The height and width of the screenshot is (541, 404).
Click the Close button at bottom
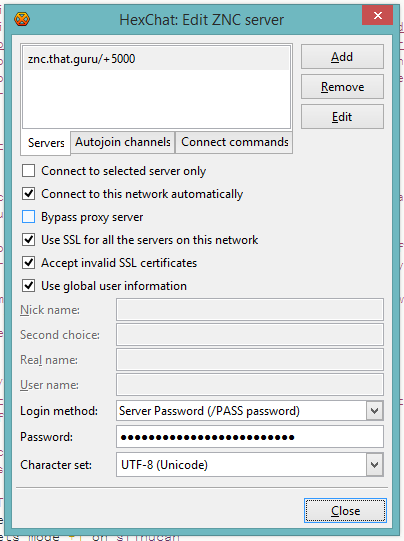click(x=345, y=510)
